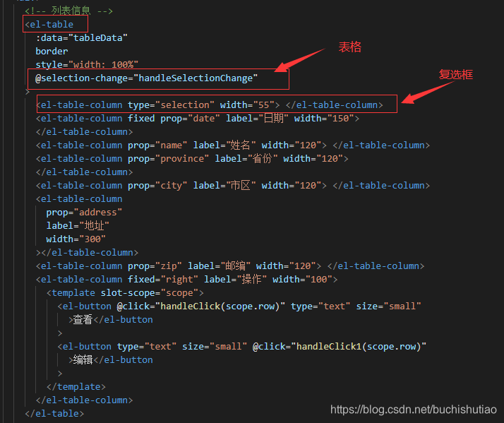The width and height of the screenshot is (504, 423).
Task: Click the label value "姓名"
Action: tap(241, 145)
